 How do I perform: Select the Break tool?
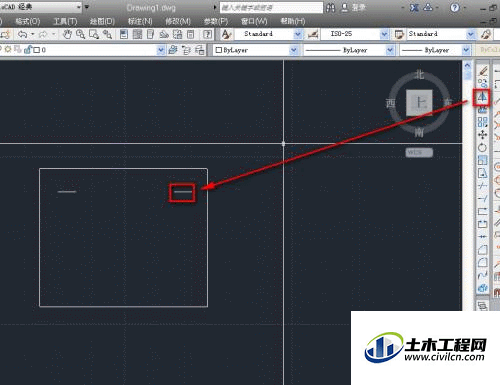[482, 224]
